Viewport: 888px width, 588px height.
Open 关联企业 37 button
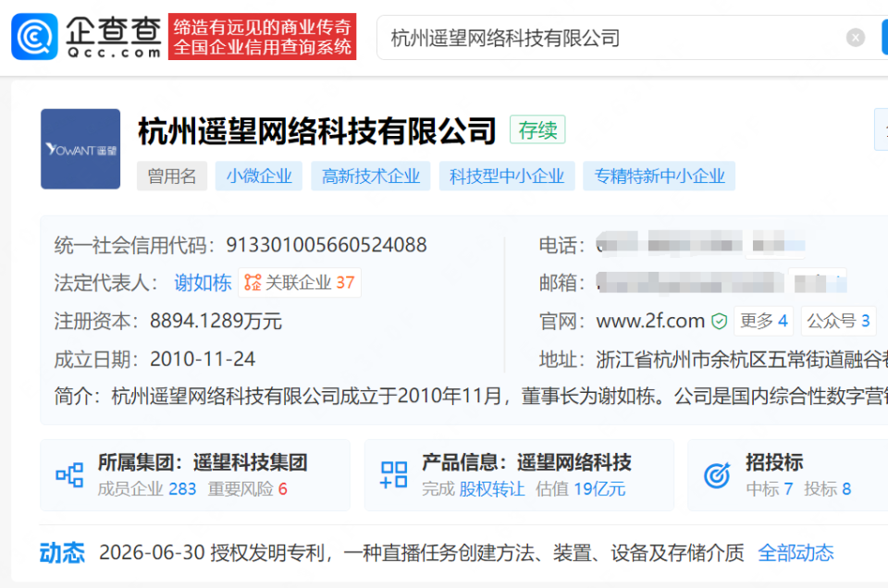(x=300, y=282)
